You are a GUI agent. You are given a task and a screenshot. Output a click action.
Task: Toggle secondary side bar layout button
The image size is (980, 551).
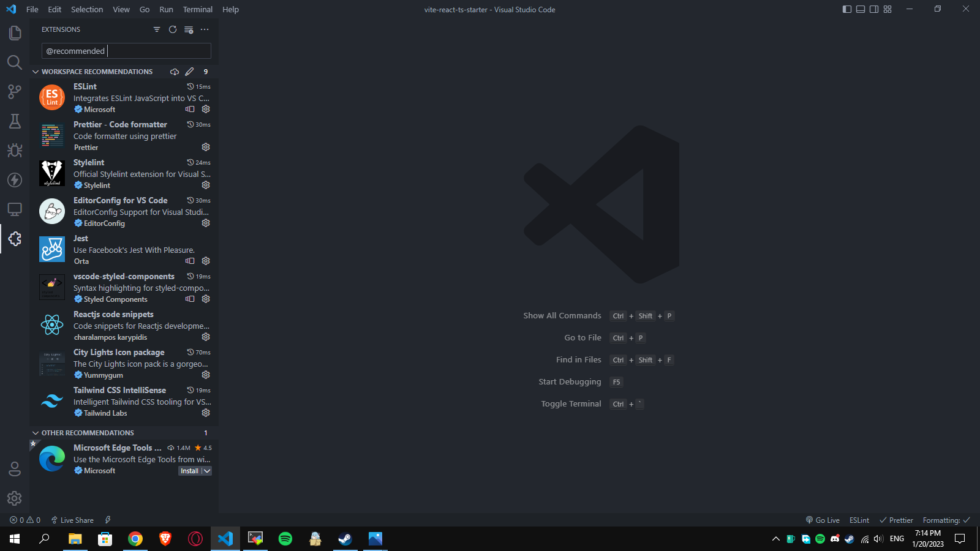[874, 9]
